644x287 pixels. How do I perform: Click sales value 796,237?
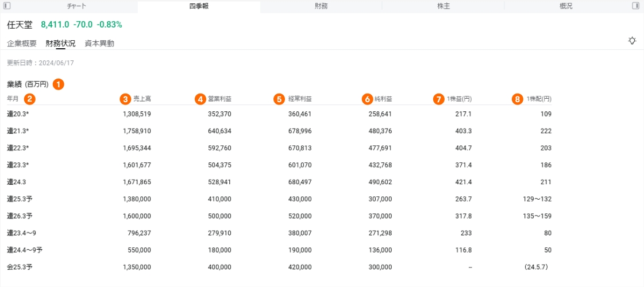coord(140,233)
